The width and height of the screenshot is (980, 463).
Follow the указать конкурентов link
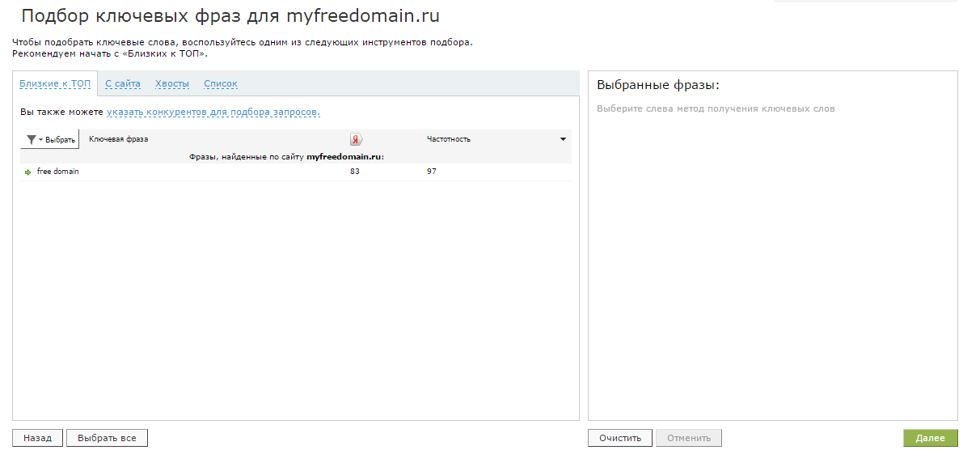click(213, 112)
